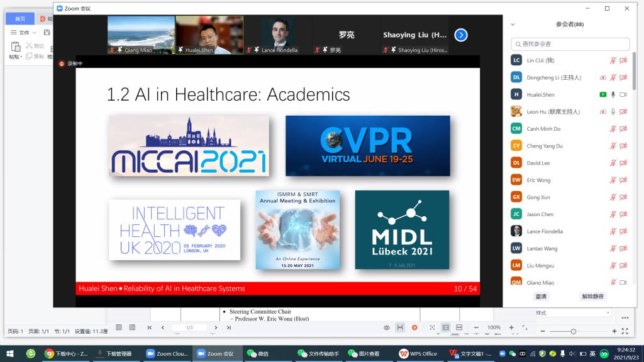Click Eric Wong's avatar in participants list
The width and height of the screenshot is (644, 362).
(x=516, y=180)
